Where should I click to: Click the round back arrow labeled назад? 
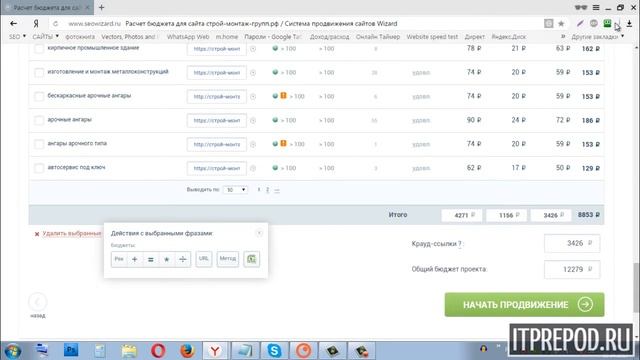click(x=38, y=302)
